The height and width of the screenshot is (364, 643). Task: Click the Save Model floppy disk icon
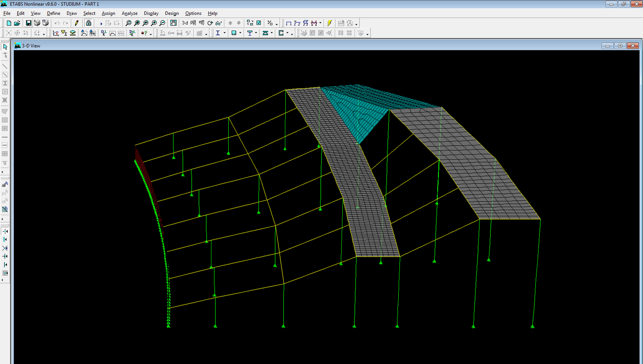click(x=29, y=23)
